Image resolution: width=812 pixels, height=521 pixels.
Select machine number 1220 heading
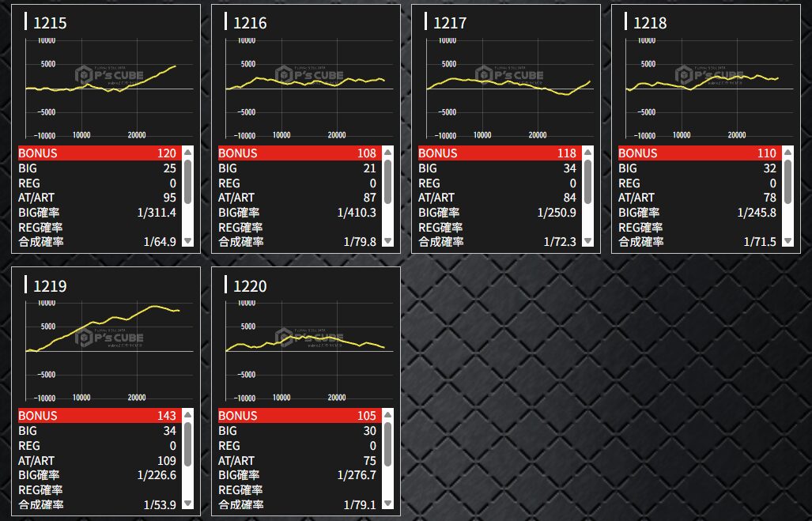click(x=250, y=285)
